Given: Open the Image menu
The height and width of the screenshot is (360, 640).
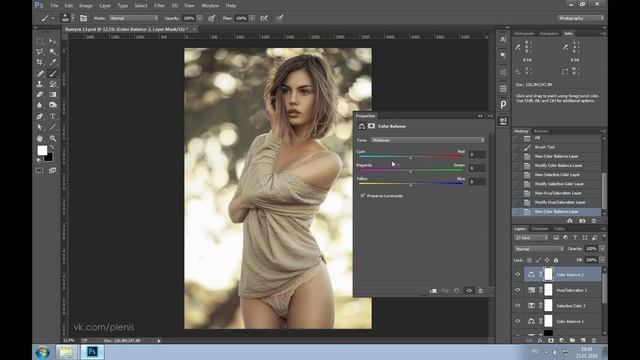Looking at the screenshot, I should pyautogui.click(x=86, y=6).
